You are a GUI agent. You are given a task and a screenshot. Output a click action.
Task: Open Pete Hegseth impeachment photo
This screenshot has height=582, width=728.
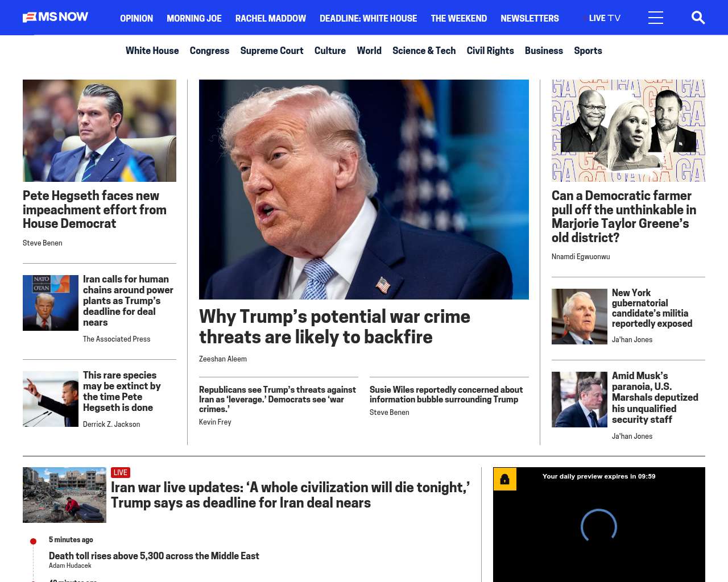coord(100,131)
